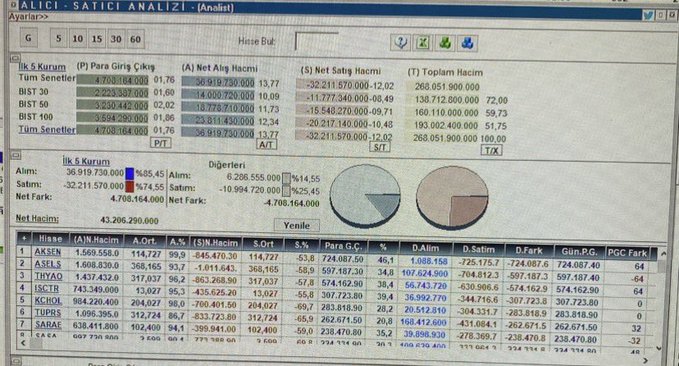Click the help question mark icon

[x=400, y=43]
